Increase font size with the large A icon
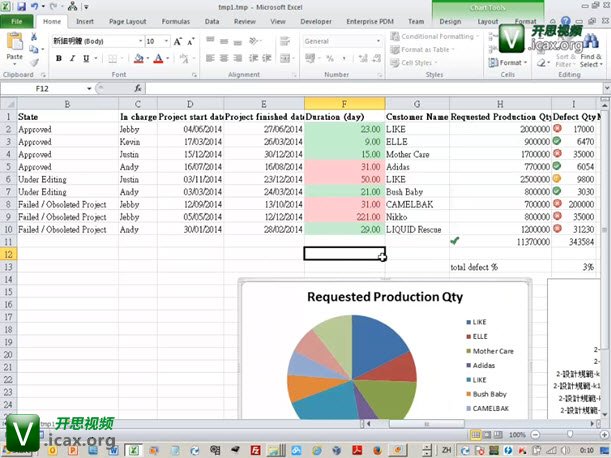This screenshot has height=458, width=611. tap(177, 41)
